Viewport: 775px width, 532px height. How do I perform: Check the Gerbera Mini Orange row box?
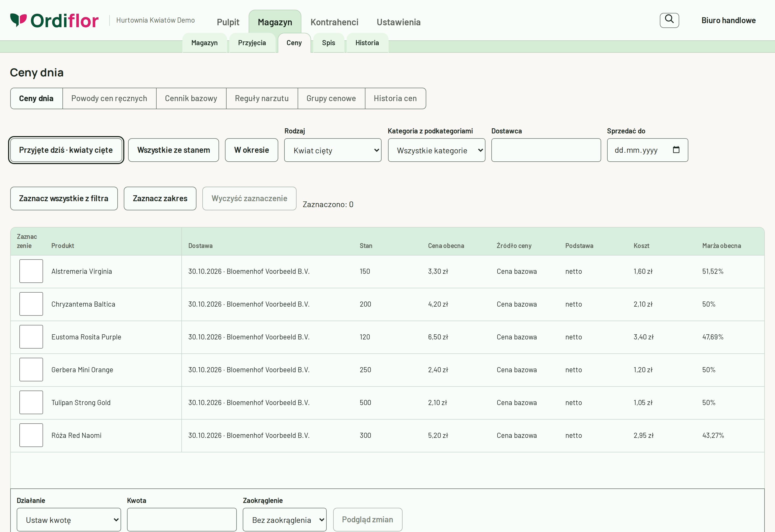pyautogui.click(x=31, y=370)
